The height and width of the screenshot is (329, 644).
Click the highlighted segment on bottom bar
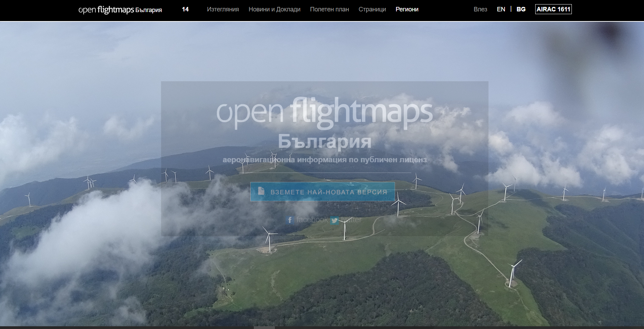[264, 327]
